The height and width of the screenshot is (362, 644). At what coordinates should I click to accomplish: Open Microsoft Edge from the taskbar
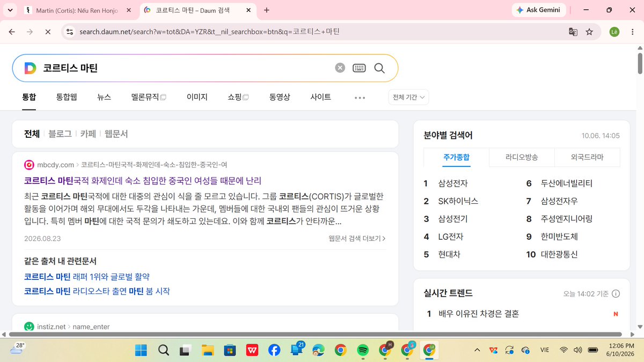(x=318, y=350)
